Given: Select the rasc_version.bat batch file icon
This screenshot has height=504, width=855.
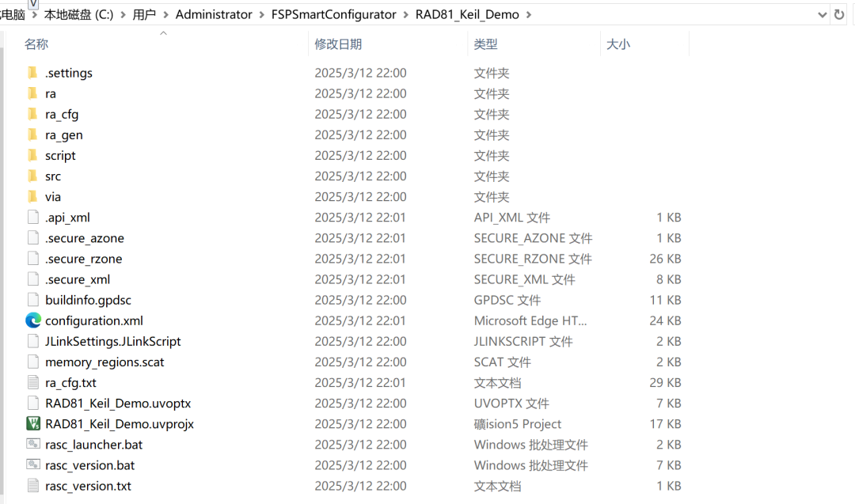Looking at the screenshot, I should (33, 464).
